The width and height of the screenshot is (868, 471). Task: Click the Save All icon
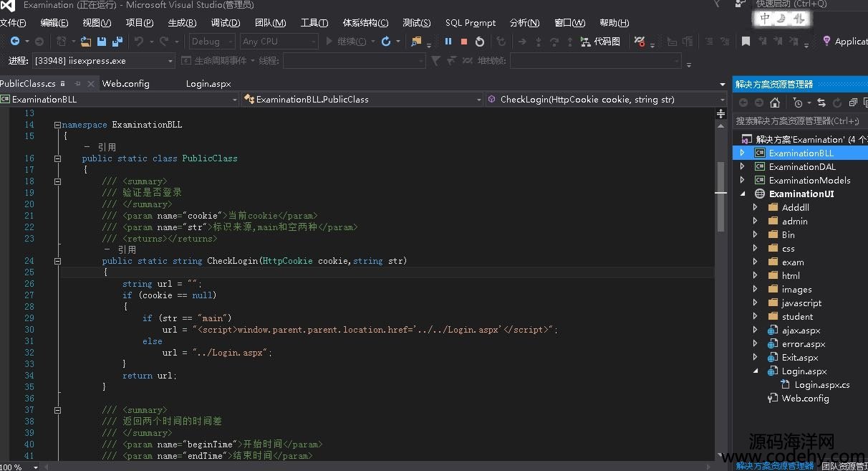point(116,42)
